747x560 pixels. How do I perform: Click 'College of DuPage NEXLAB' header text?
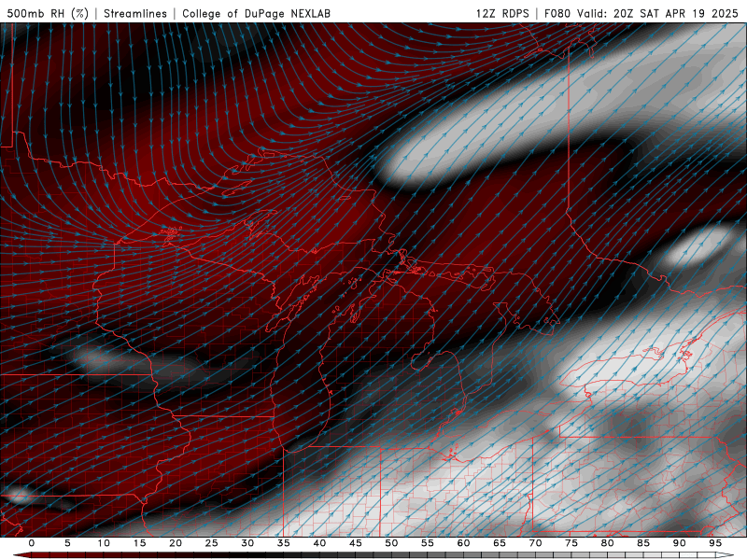pos(256,13)
